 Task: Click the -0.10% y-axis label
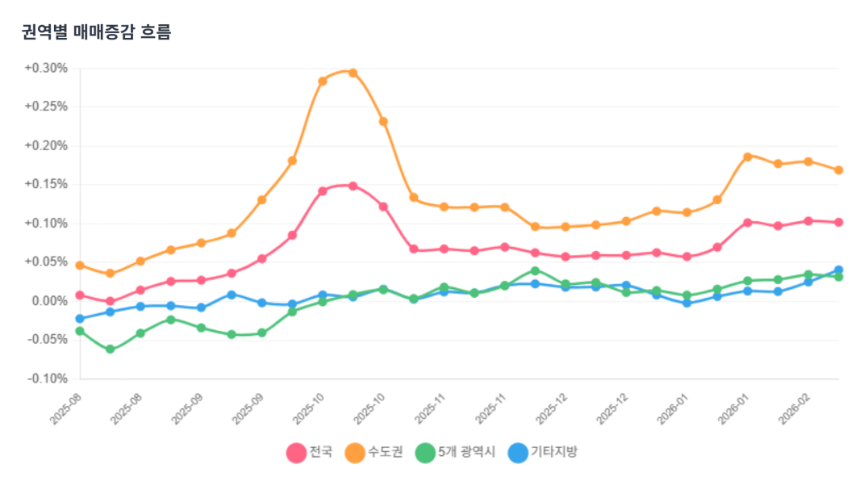point(46,379)
